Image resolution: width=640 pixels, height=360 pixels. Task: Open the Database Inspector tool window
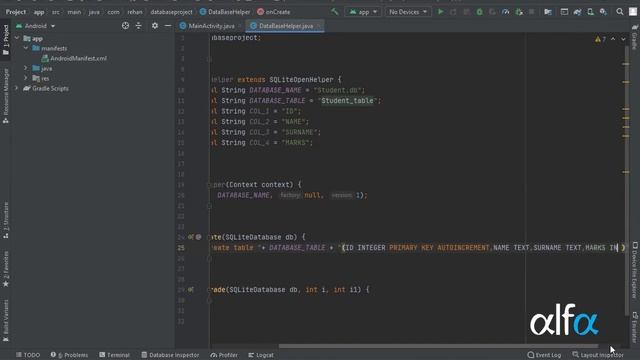[170, 355]
